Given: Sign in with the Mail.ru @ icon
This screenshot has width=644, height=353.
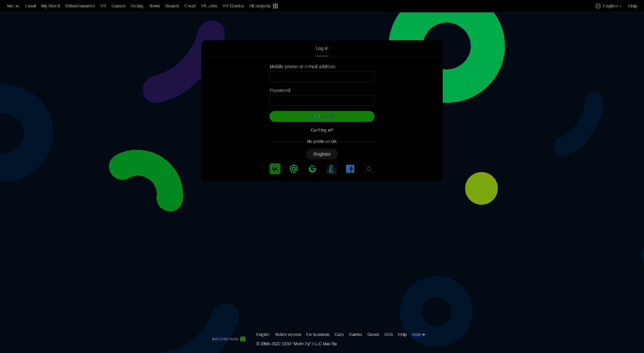Looking at the screenshot, I should point(294,169).
